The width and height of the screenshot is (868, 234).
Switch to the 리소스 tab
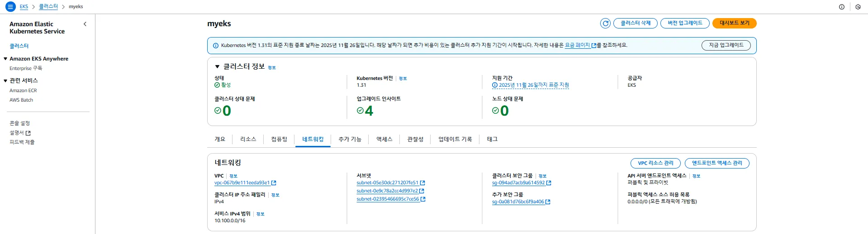pos(248,139)
